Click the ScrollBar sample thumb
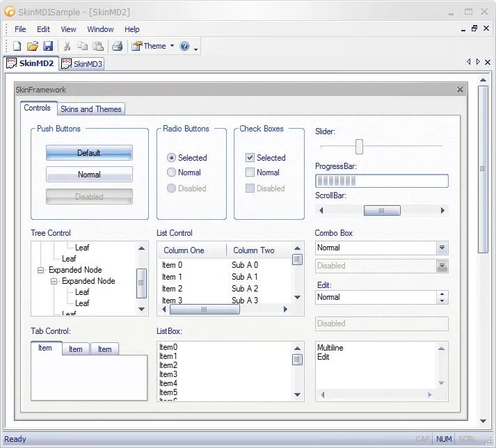Image resolution: width=496 pixels, height=448 pixels. coord(382,210)
